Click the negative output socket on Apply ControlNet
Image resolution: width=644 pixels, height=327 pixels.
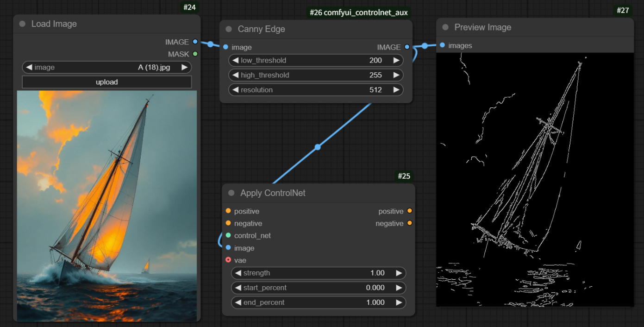(409, 223)
